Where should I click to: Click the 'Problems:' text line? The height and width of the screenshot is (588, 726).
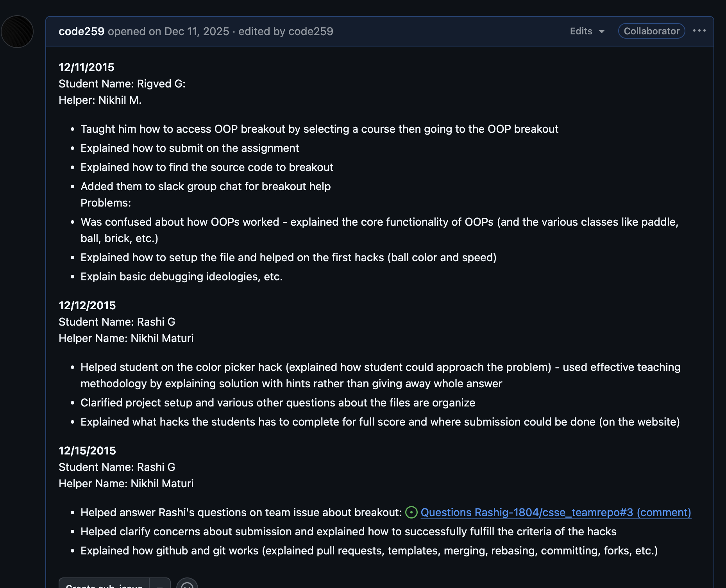click(x=106, y=203)
